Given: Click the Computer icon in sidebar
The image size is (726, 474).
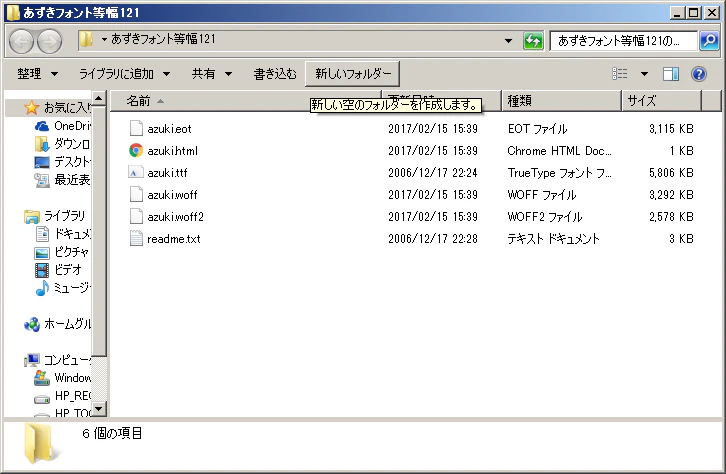Looking at the screenshot, I should 31,360.
